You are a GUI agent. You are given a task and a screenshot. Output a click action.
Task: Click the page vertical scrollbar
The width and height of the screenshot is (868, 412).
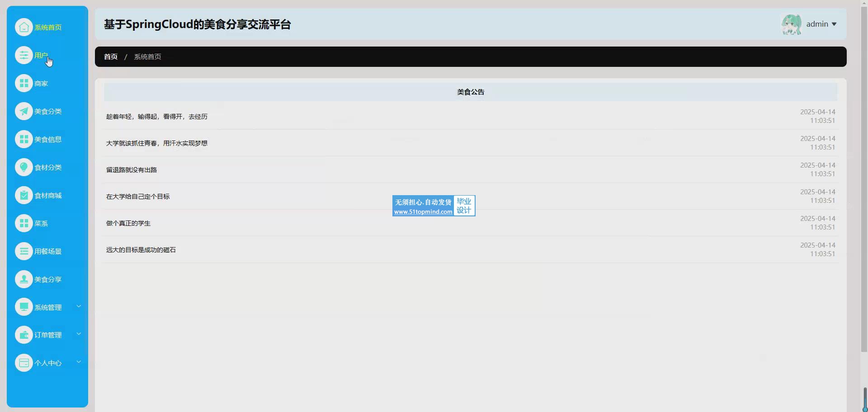click(863, 181)
